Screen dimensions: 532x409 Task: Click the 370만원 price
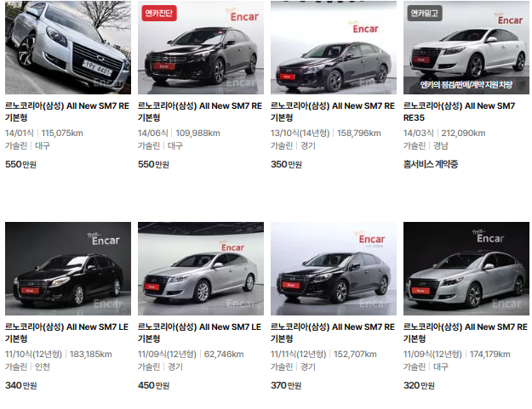pos(286,385)
